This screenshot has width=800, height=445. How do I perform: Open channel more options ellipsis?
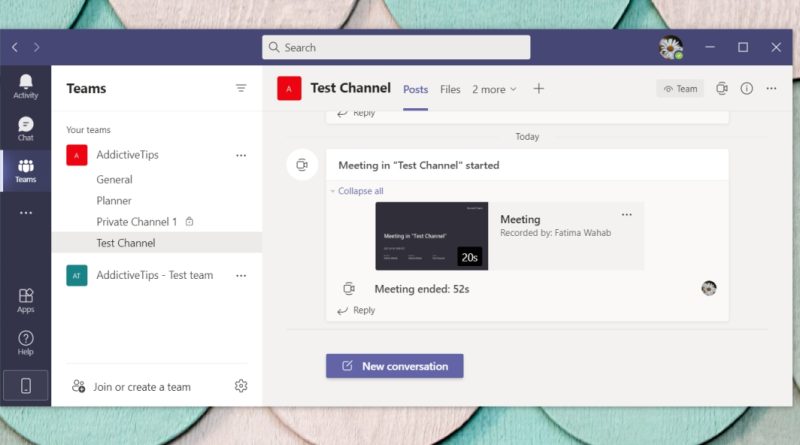tap(771, 89)
